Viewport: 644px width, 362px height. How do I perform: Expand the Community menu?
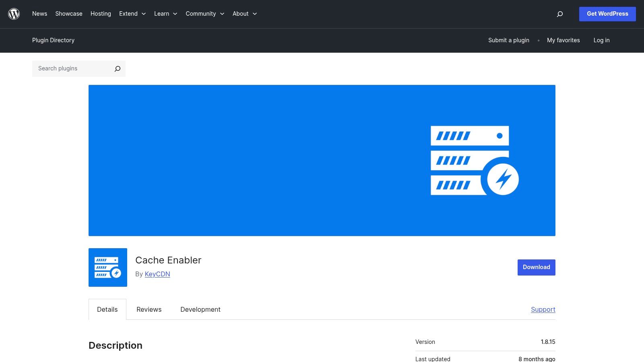[205, 14]
